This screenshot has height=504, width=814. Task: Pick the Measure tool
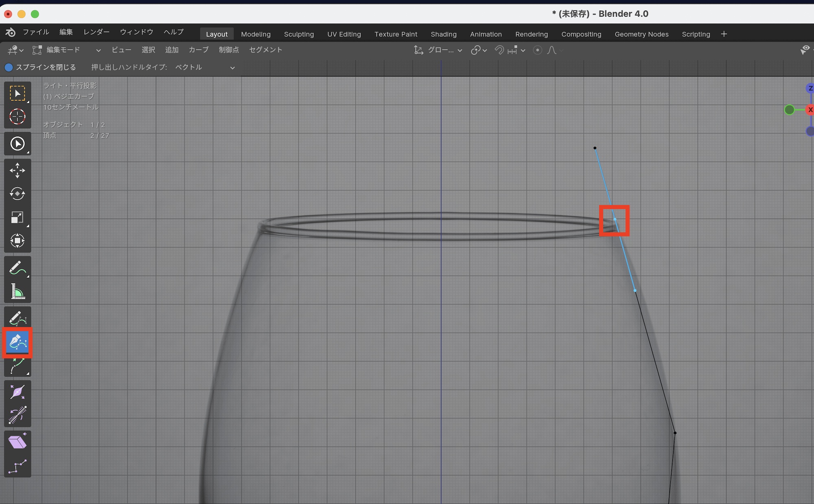[x=17, y=292]
